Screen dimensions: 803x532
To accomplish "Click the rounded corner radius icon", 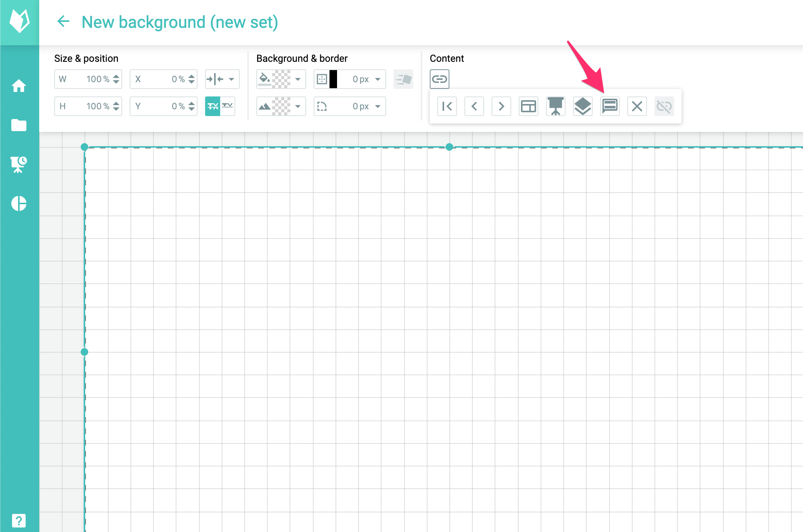I will point(322,106).
